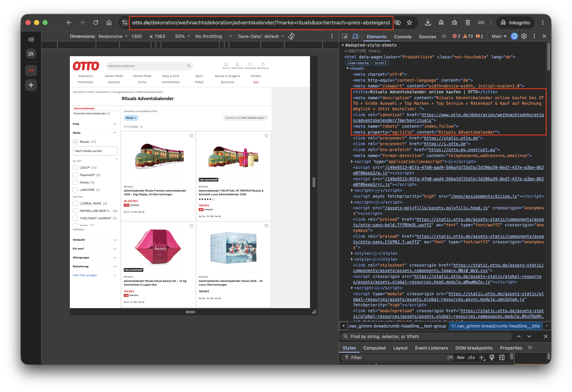Click the search tabs icon in sidebar

click(x=31, y=54)
